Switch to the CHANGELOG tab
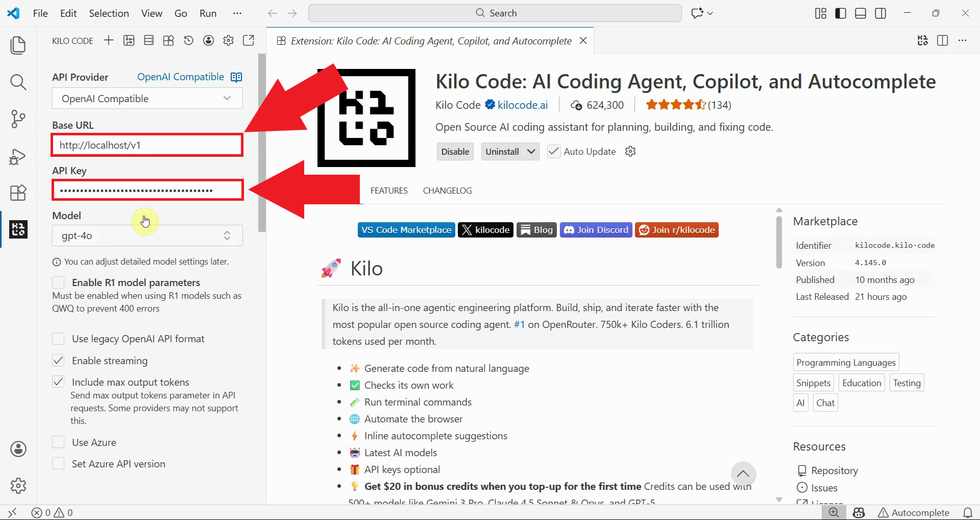The width and height of the screenshot is (980, 520). [x=447, y=191]
